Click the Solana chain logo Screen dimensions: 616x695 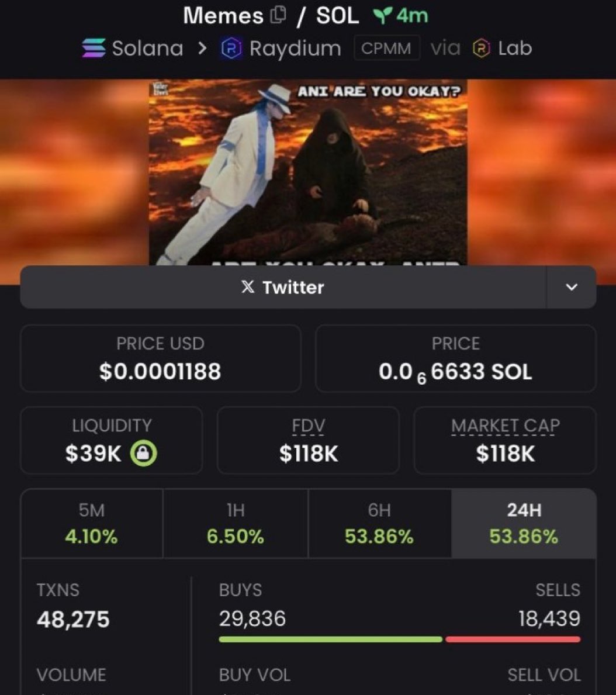pyautogui.click(x=94, y=48)
